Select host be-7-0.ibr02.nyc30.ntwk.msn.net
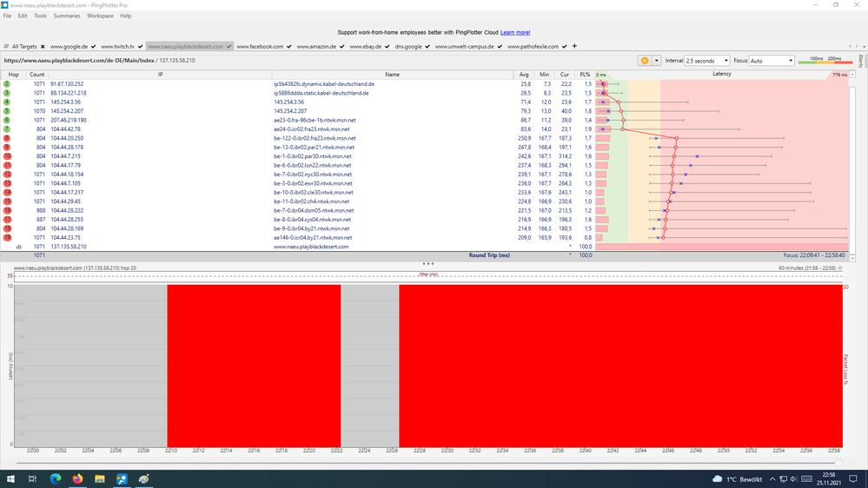The image size is (868, 488). pyautogui.click(x=312, y=175)
